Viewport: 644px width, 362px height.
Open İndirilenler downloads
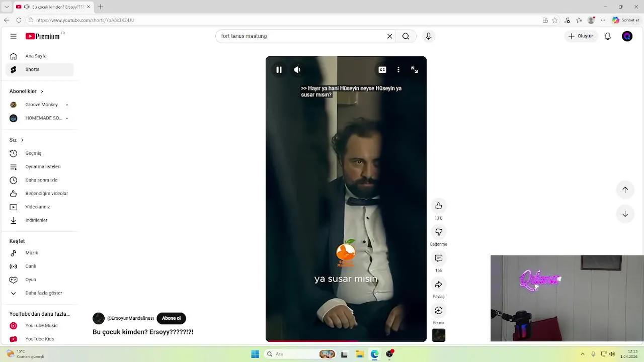pyautogui.click(x=39, y=220)
